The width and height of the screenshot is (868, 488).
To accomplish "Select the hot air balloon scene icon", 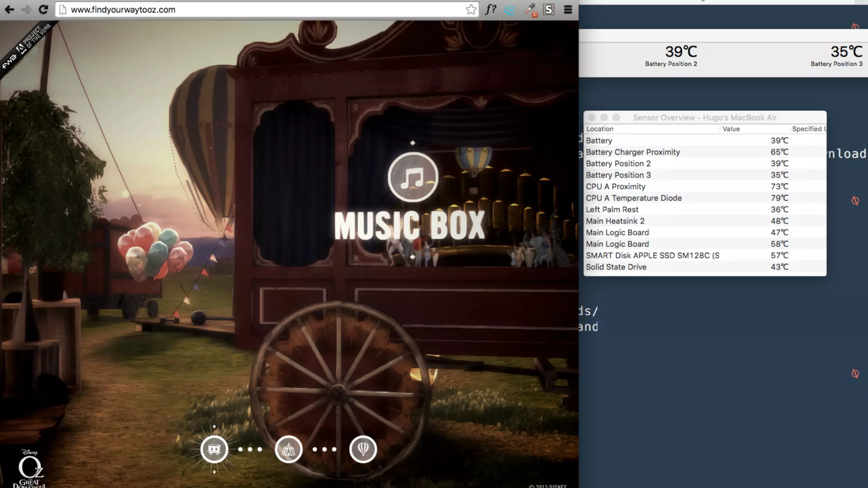I will 363,449.
